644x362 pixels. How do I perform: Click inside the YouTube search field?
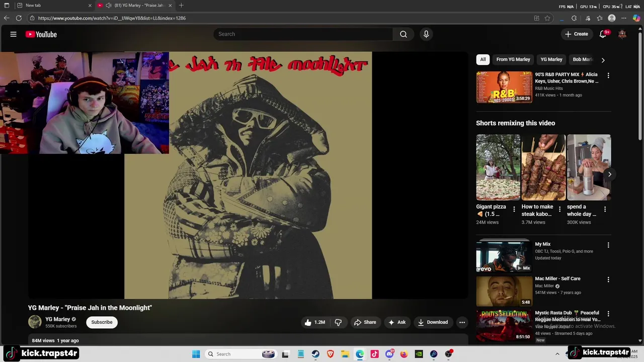click(303, 34)
